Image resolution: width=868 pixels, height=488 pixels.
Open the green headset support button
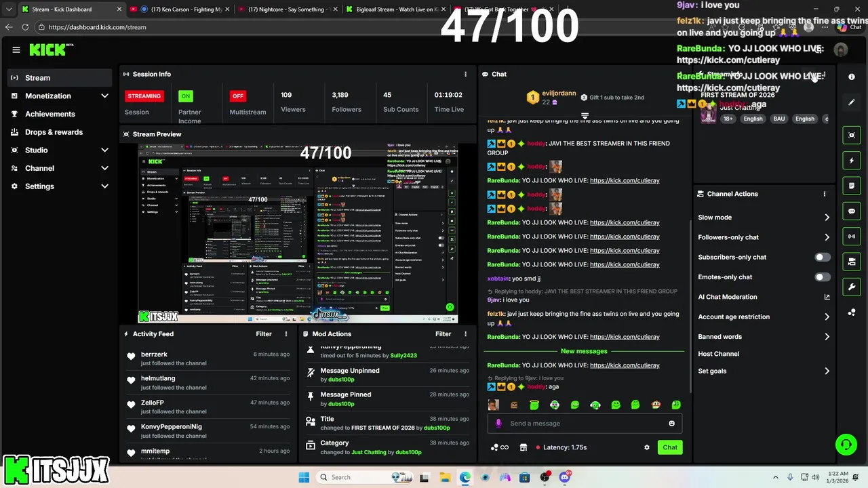[x=846, y=445]
